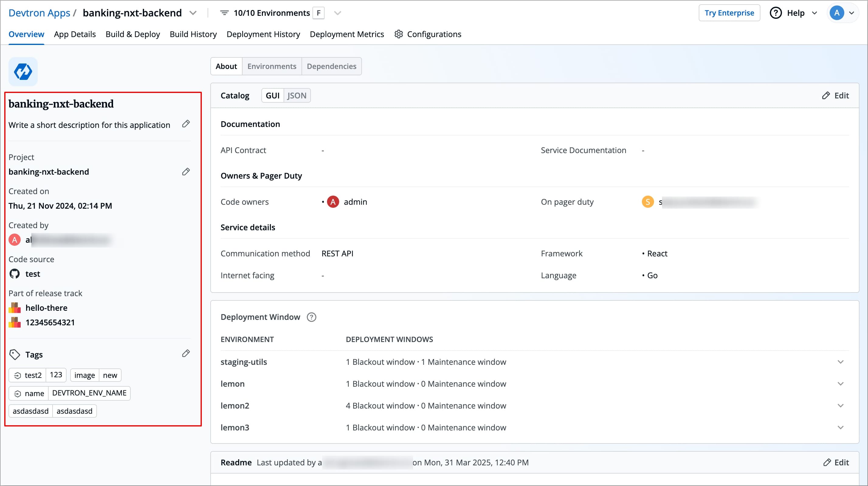
Task: Switch catalog view to GUI
Action: [x=273, y=96]
